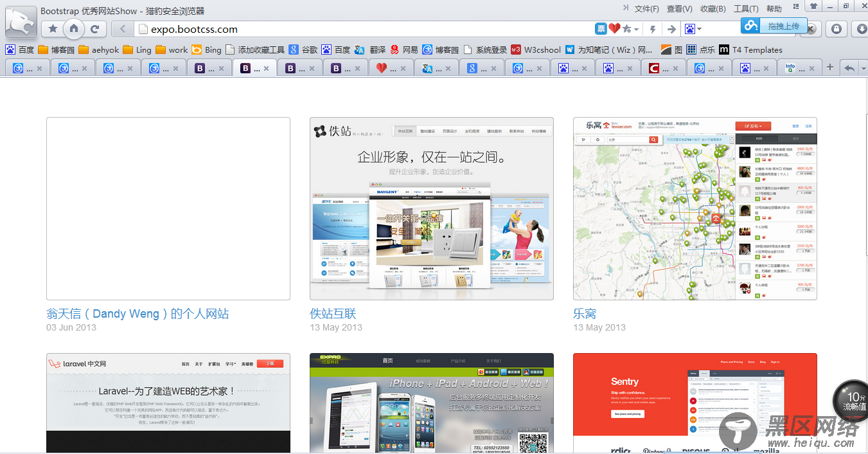Click the round K toolbar button
The width and height of the screenshot is (868, 454).
pos(813,29)
